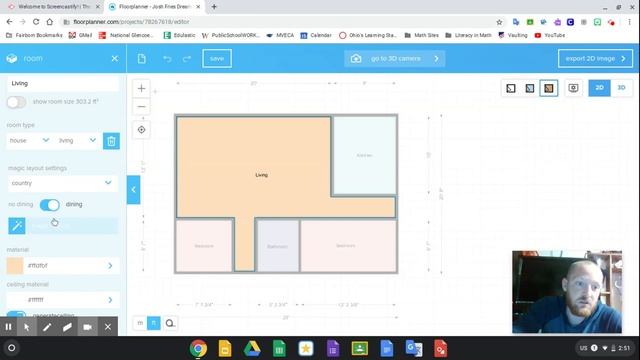Reload the current page
The width and height of the screenshot is (640, 360).
pos(36,22)
